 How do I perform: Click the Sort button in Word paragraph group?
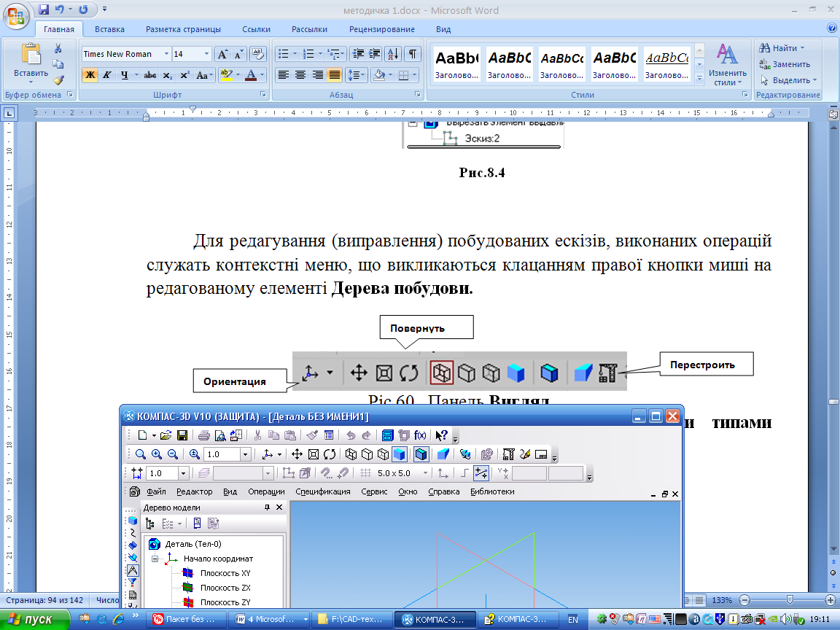tap(393, 54)
